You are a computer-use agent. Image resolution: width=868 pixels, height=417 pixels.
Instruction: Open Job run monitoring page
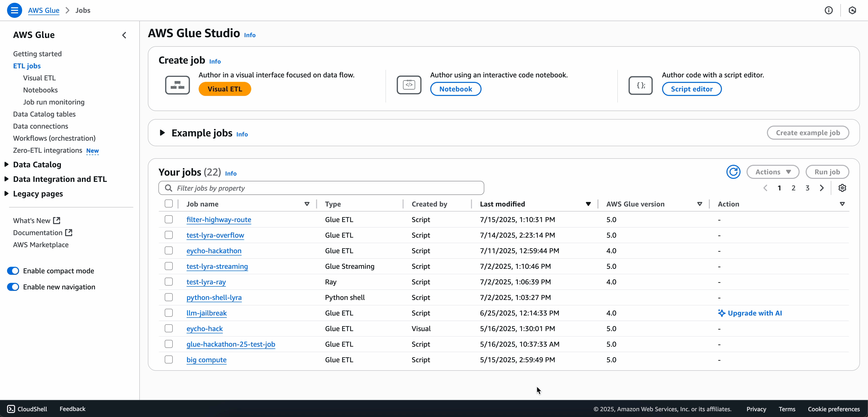pos(54,102)
